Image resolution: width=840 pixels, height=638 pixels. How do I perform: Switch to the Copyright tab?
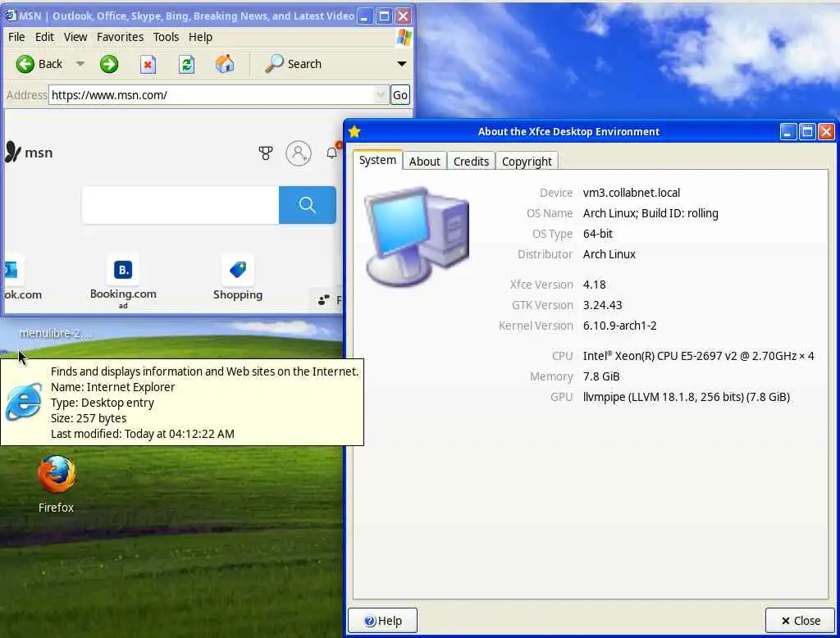point(527,162)
